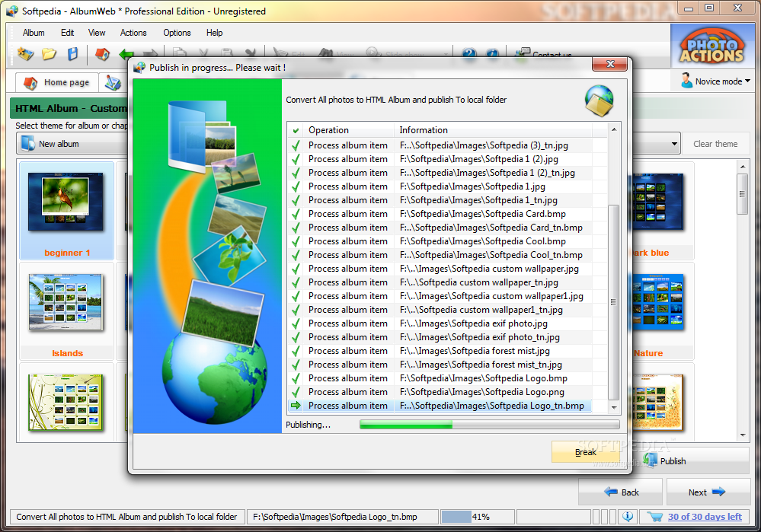The image size is (761, 532).
Task: Click the Operation column header
Action: click(x=348, y=130)
